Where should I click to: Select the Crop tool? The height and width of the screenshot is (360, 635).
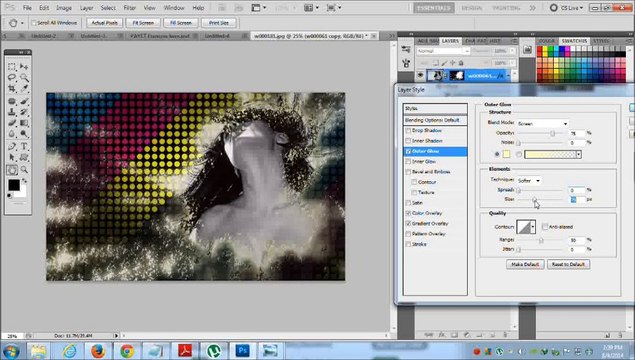tap(12, 88)
